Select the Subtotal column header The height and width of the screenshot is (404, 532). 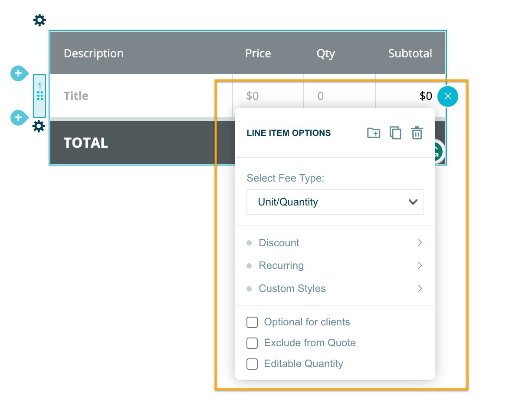410,53
